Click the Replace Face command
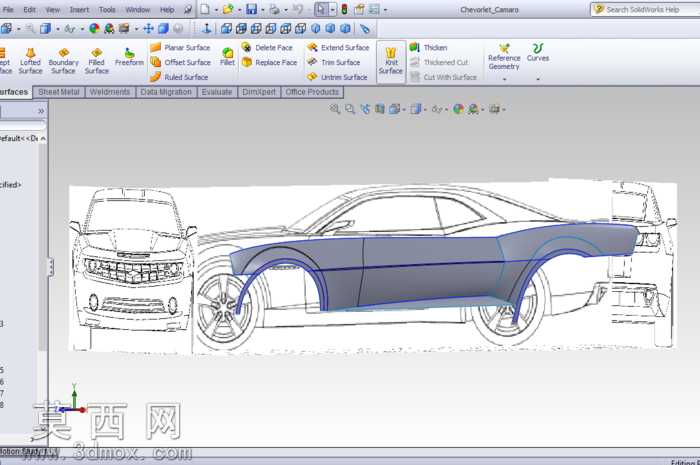This screenshot has height=465, width=700. pyautogui.click(x=269, y=62)
